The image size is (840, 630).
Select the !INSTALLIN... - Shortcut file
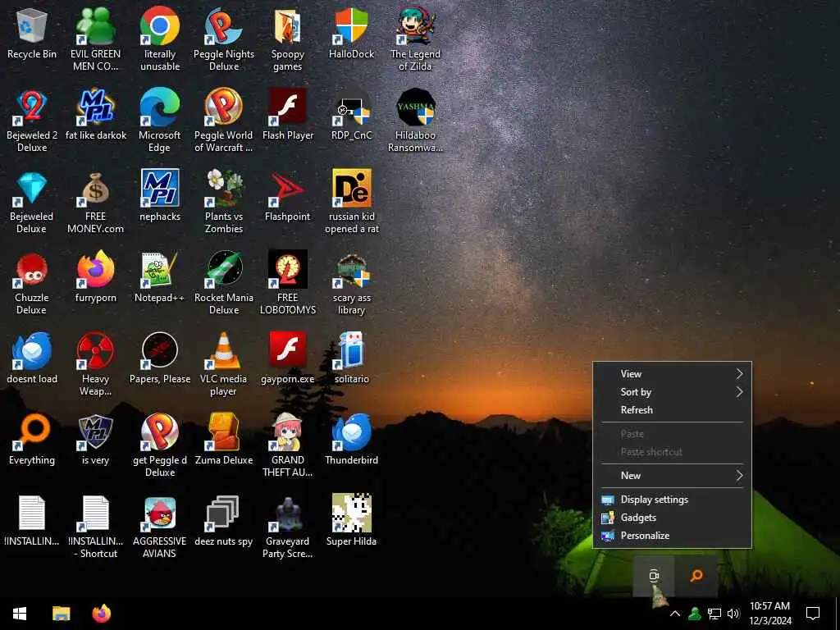point(95,527)
